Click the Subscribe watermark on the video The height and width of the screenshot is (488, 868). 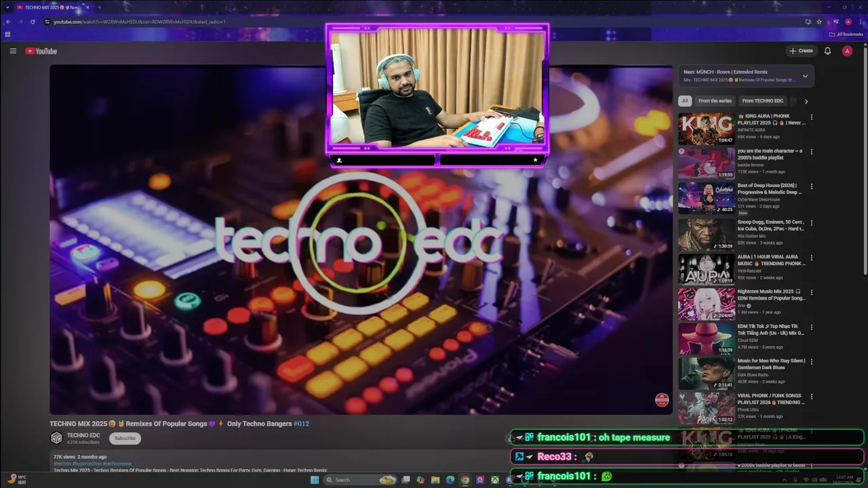tap(662, 400)
